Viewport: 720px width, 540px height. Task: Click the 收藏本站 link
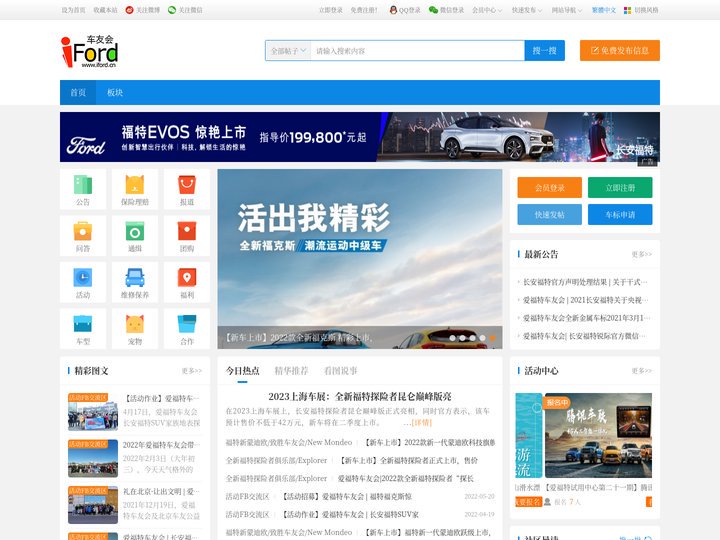(x=105, y=10)
